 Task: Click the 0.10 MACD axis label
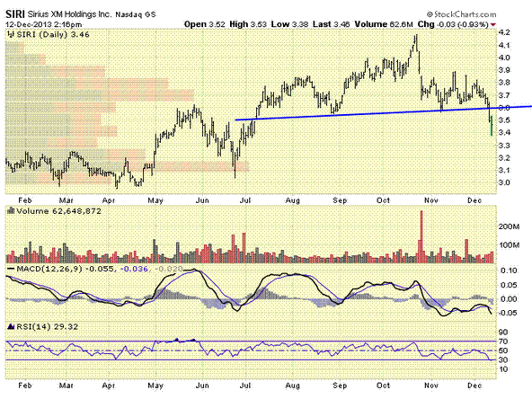(509, 270)
